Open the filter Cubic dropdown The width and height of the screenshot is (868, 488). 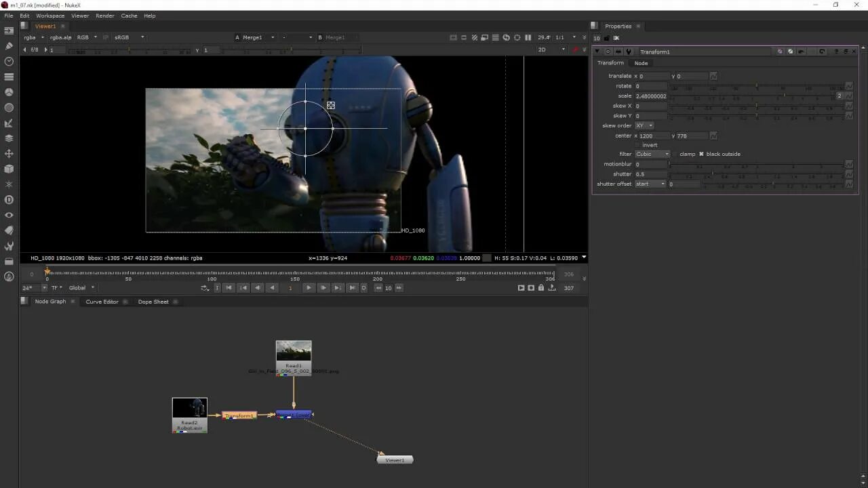tap(652, 154)
